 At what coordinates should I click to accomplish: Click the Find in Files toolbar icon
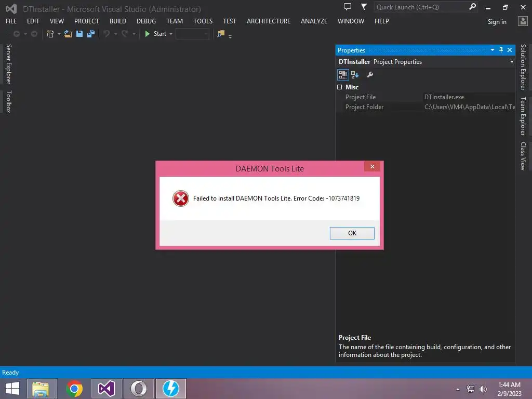[x=221, y=34]
